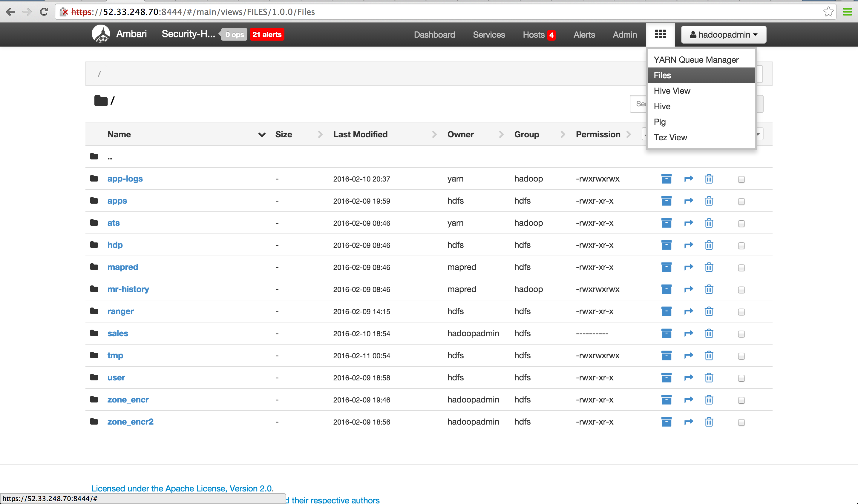
Task: Open the Alerts tab
Action: (584, 35)
